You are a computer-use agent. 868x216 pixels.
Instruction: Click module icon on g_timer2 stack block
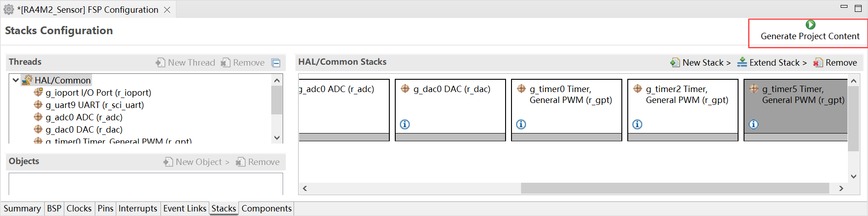point(637,88)
